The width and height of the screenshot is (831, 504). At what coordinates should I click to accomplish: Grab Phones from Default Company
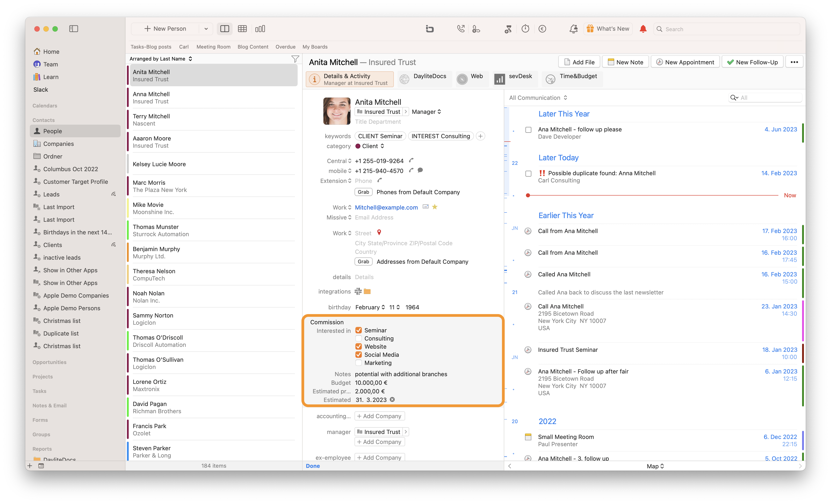pos(363,192)
